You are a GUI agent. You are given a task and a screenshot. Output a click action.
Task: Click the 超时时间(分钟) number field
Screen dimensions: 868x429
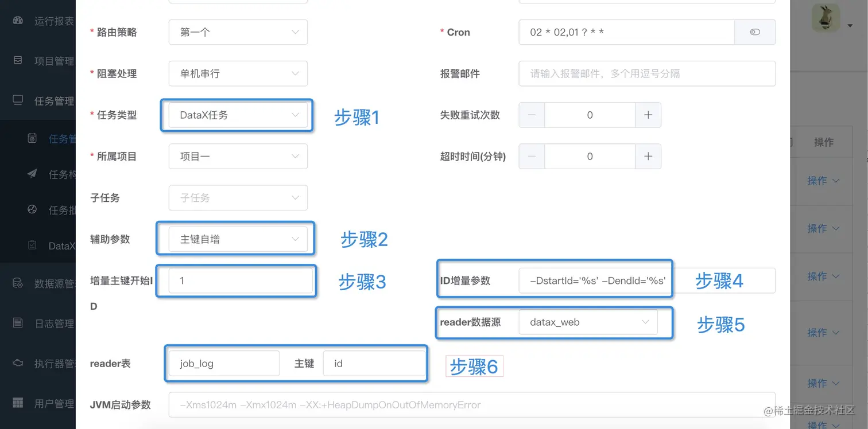pos(590,156)
